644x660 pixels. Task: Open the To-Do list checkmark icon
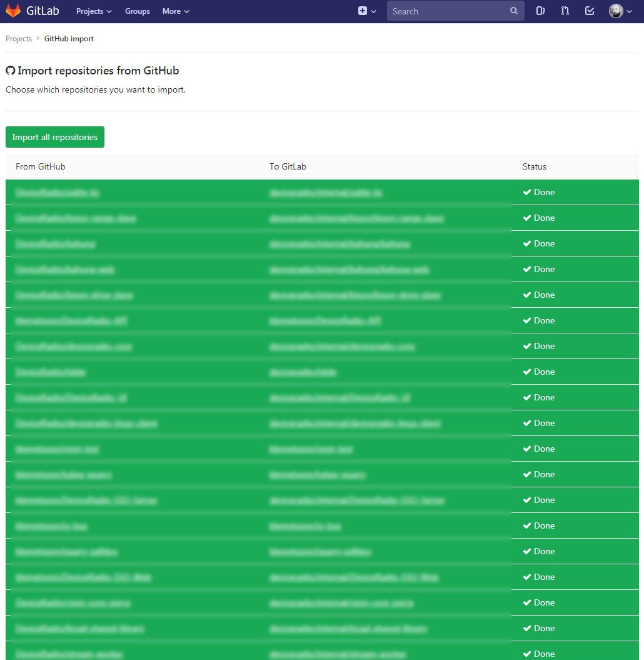coord(590,11)
